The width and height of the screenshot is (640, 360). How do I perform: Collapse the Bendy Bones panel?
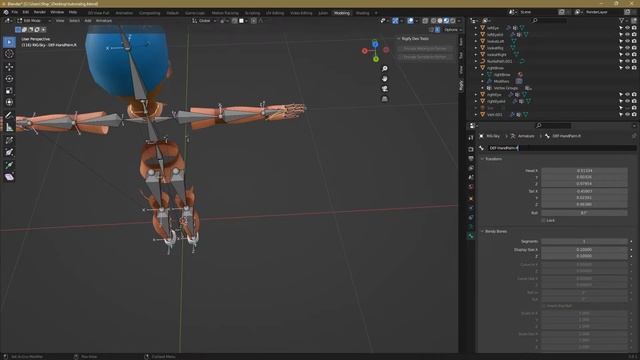click(482, 231)
